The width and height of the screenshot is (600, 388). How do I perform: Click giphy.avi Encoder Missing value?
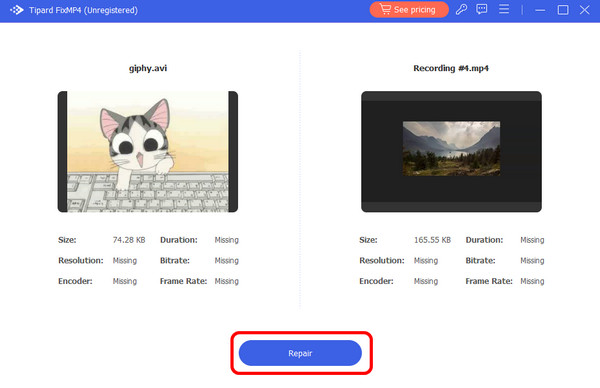pyautogui.click(x=125, y=281)
